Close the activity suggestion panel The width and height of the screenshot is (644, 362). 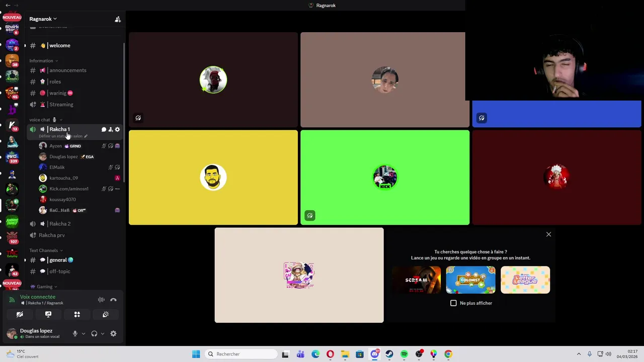[x=549, y=234]
